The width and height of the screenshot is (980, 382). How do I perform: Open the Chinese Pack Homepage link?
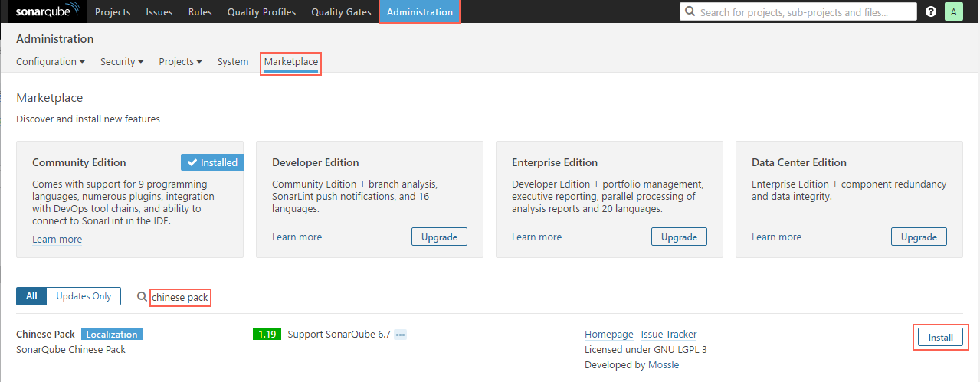(608, 335)
